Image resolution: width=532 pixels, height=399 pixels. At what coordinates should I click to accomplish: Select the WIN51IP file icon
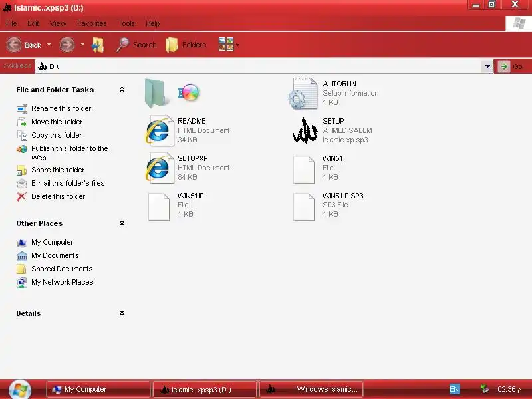[x=159, y=207]
